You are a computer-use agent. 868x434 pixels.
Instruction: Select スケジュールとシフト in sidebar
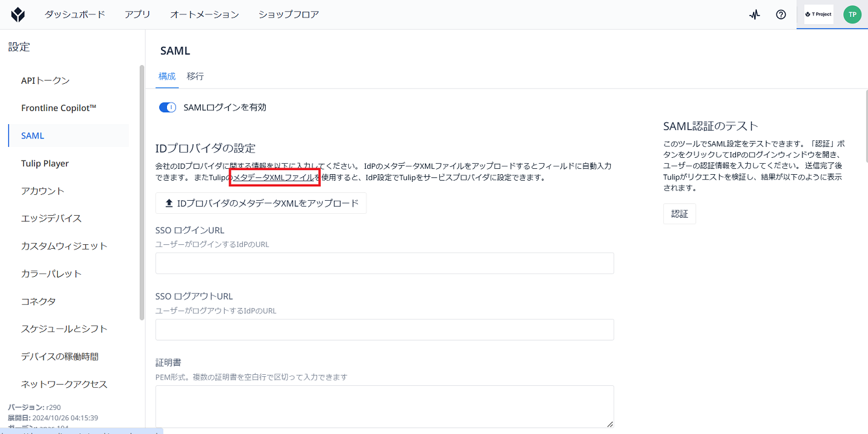[68, 329]
